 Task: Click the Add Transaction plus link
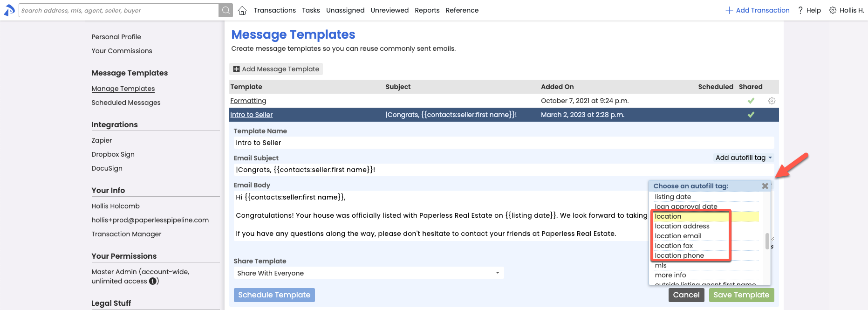click(758, 10)
